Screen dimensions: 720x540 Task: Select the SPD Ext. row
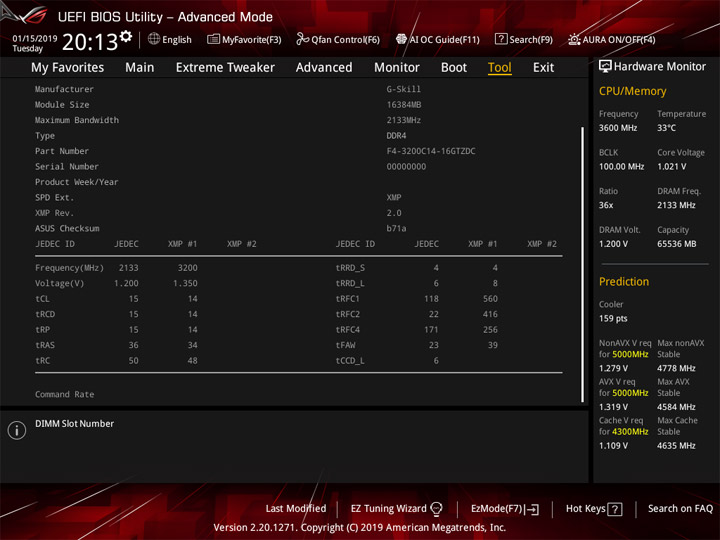pos(298,197)
